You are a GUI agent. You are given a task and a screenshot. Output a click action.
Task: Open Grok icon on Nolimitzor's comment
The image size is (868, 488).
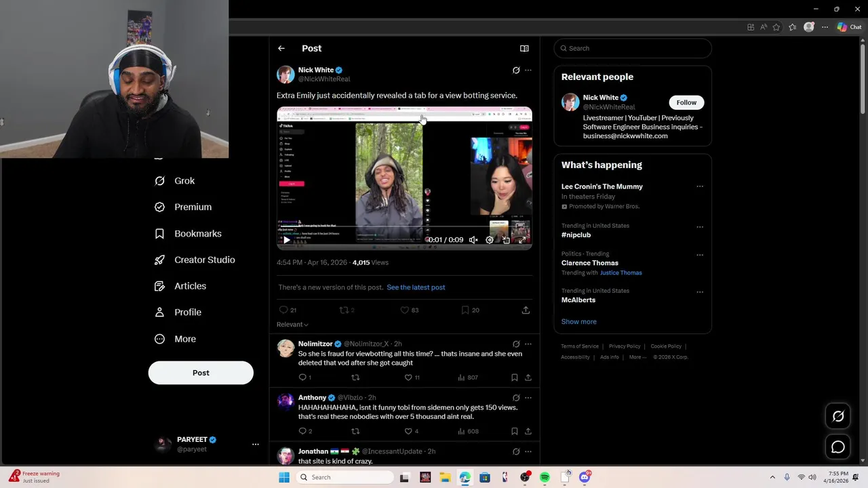coord(516,344)
